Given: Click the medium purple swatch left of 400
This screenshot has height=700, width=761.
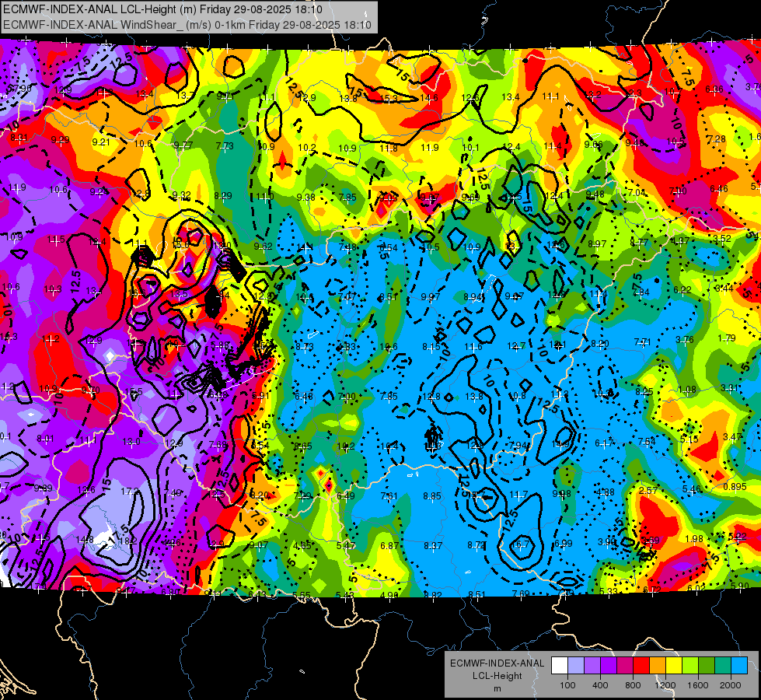Looking at the screenshot, I should tap(592, 666).
